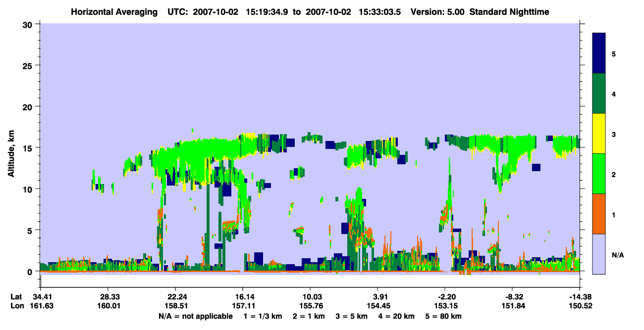Click the lavender N/A legend swatch
This screenshot has width=644, height=330.
click(599, 254)
